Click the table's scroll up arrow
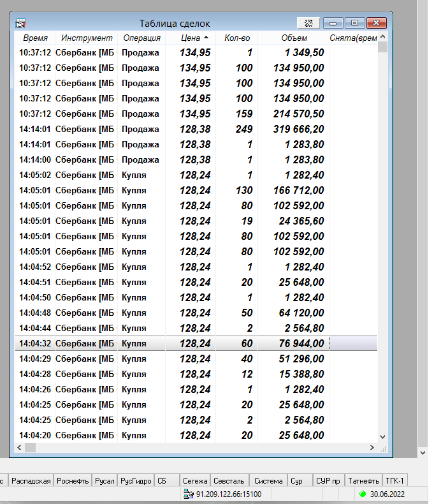The height and width of the screenshot is (504, 434). point(382,36)
